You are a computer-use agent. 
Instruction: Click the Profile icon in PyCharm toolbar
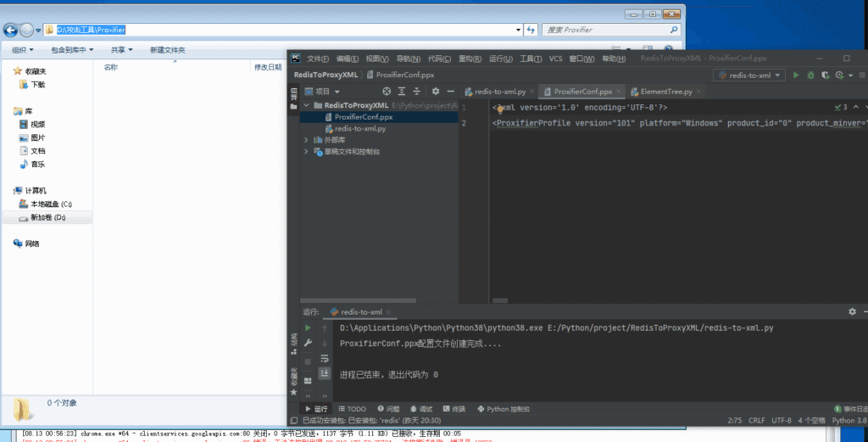[840, 75]
